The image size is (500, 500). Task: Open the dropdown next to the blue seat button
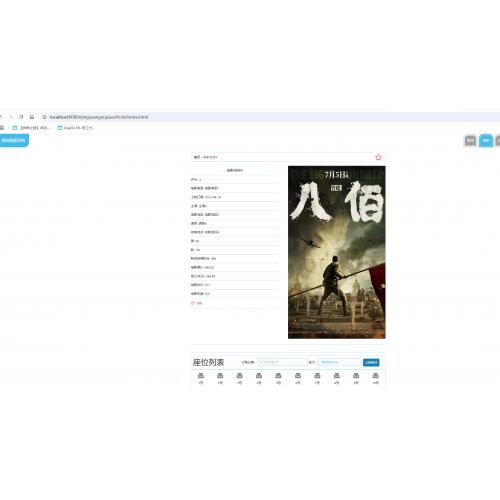(340, 362)
